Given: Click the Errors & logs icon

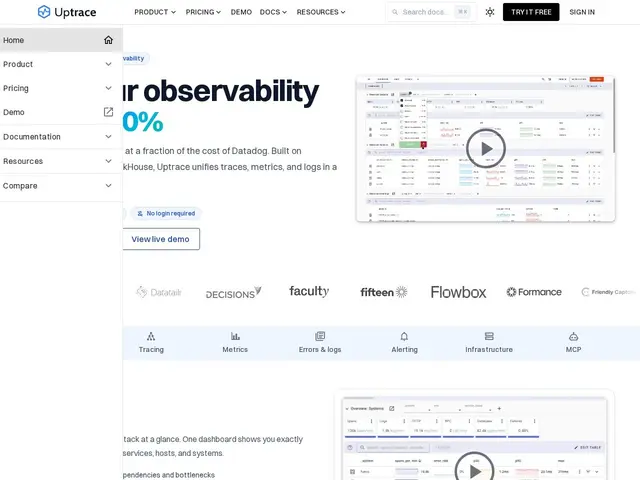Looking at the screenshot, I should (320, 336).
